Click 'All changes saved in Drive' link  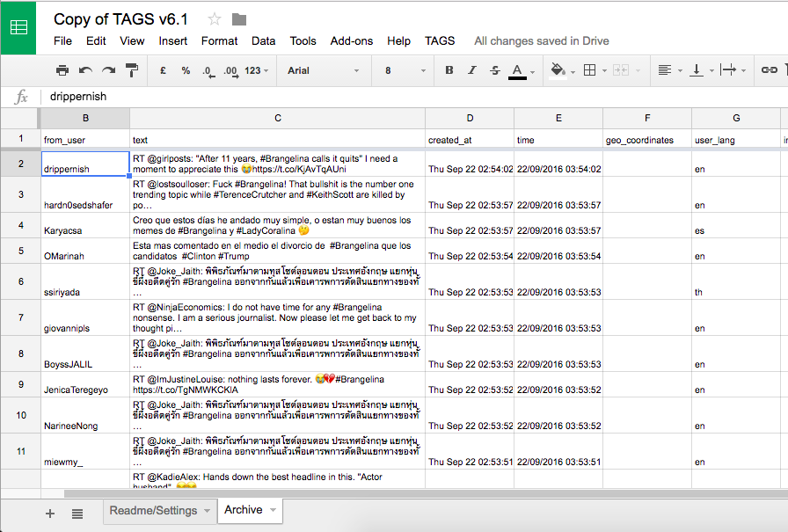click(541, 41)
